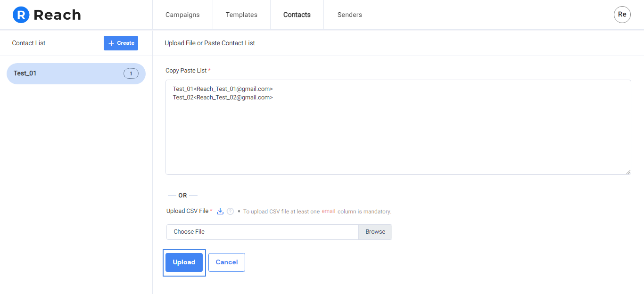
Task: Go to the Senders tab
Action: coord(350,15)
